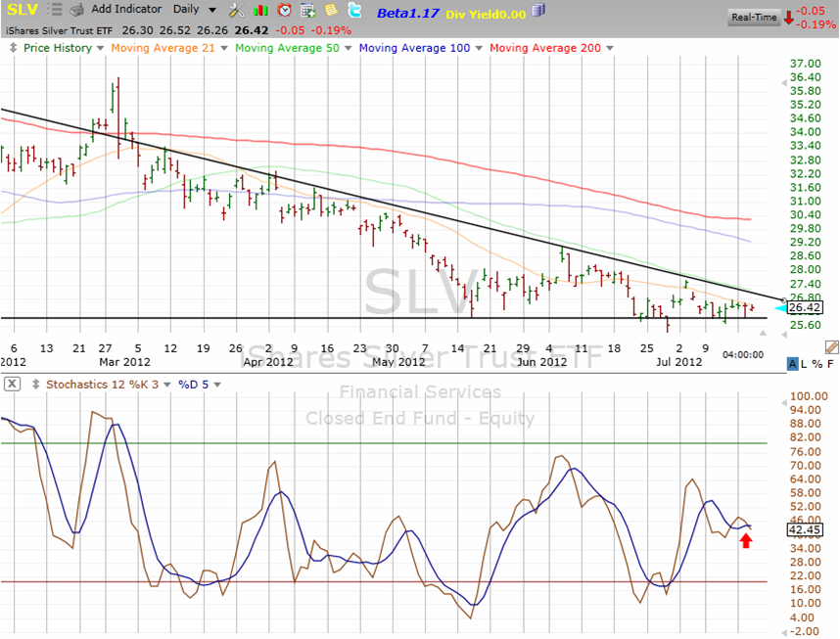Click the 42.45 stochastic value marker

pos(805,530)
